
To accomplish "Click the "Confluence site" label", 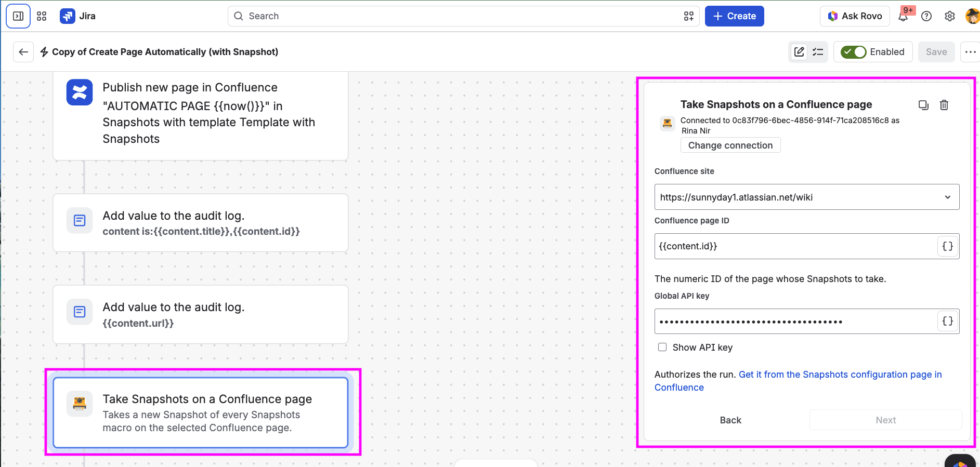I will coord(684,171).
